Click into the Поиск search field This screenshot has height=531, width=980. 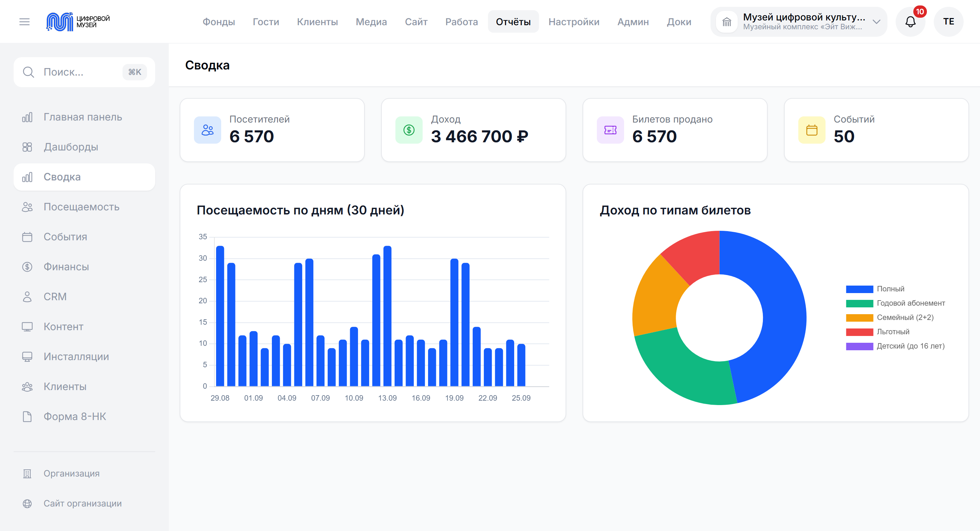pos(84,72)
